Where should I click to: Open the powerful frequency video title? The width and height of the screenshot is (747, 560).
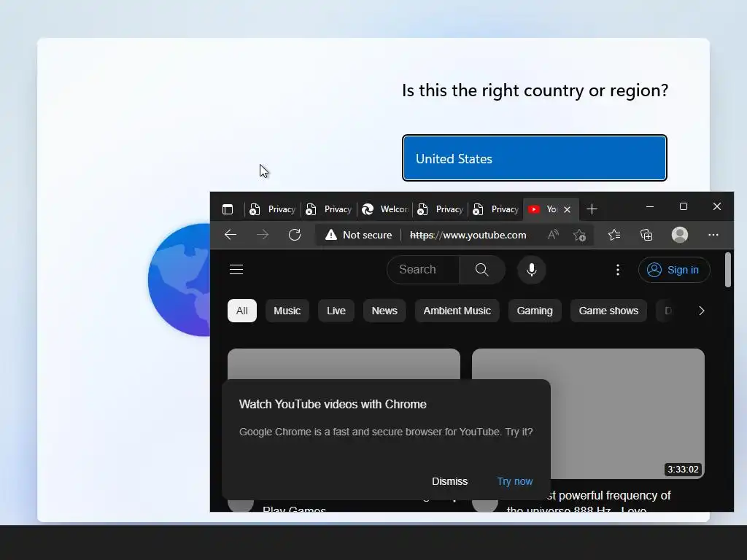[x=589, y=502]
